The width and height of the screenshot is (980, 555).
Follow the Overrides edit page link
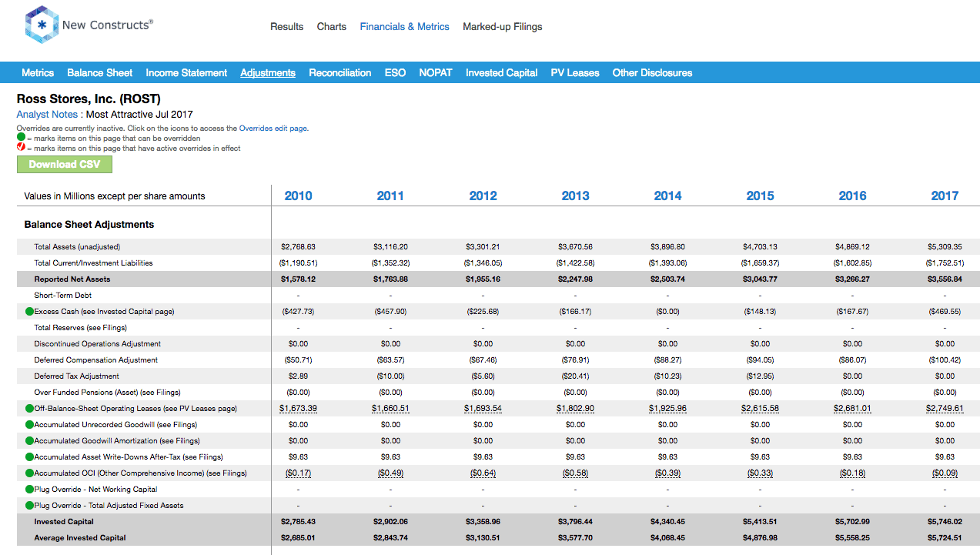(273, 129)
